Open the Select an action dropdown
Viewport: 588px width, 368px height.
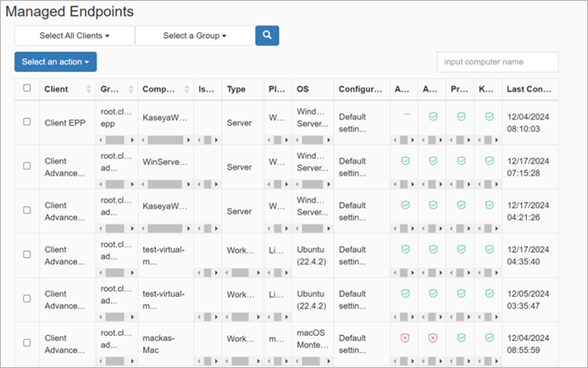tap(55, 62)
